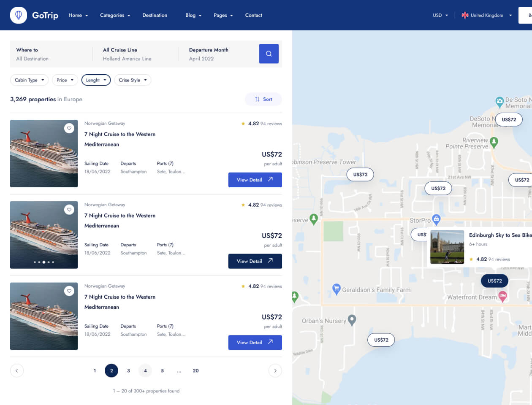This screenshot has width=532, height=405.
Task: Click View Detail on first cruise
Action: click(255, 180)
